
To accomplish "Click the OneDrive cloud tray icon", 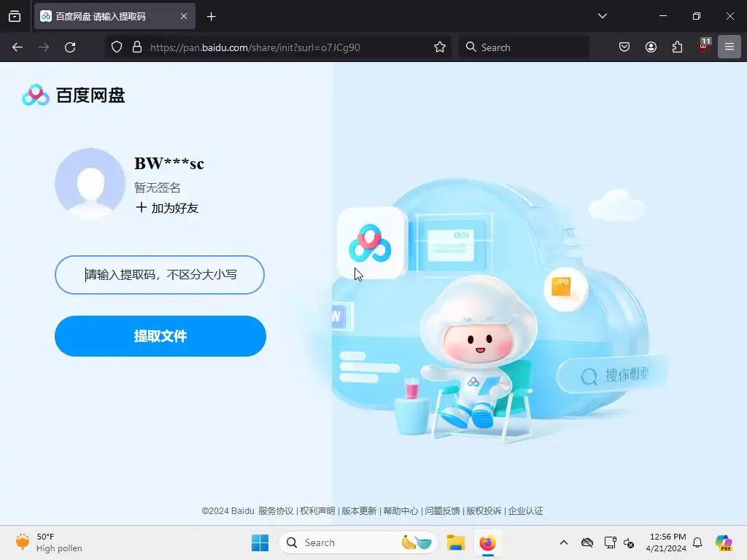I will coord(587,542).
